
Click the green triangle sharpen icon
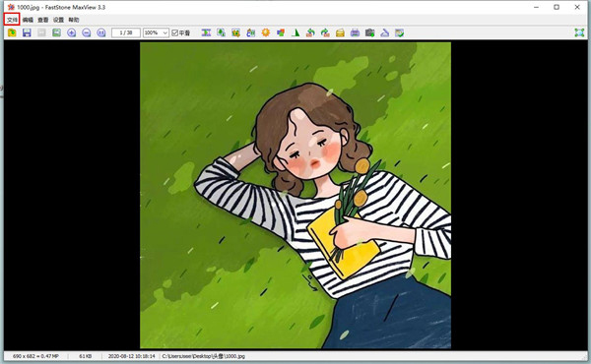[x=295, y=33]
